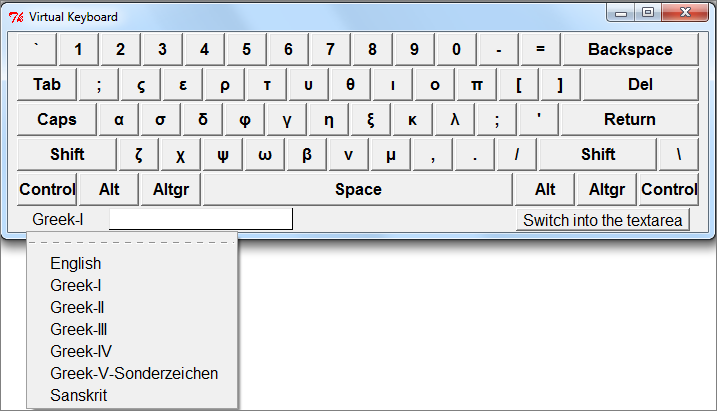Click the Tab key
Screen dimensions: 717x411
tap(47, 85)
